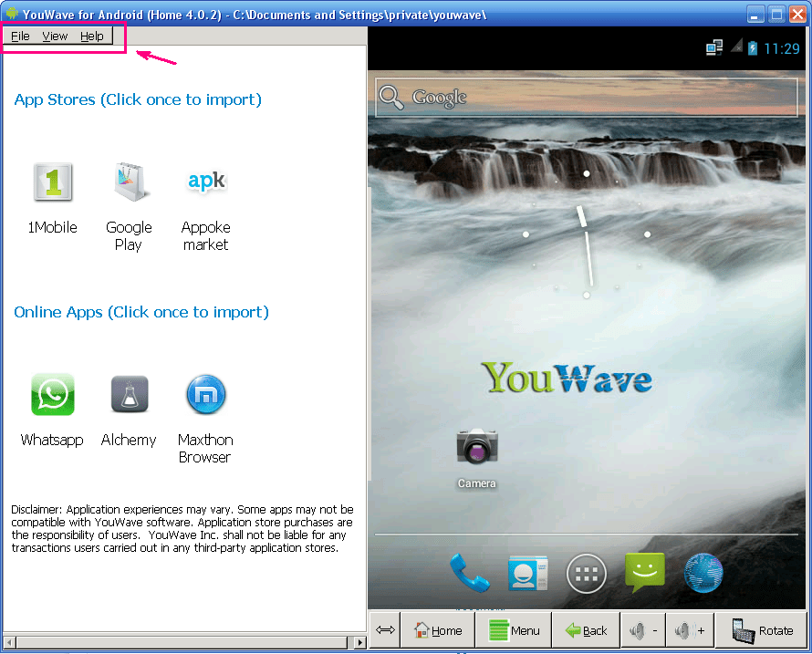This screenshot has height=654, width=812.
Task: Click the 11:29 status bar clock
Action: [782, 48]
